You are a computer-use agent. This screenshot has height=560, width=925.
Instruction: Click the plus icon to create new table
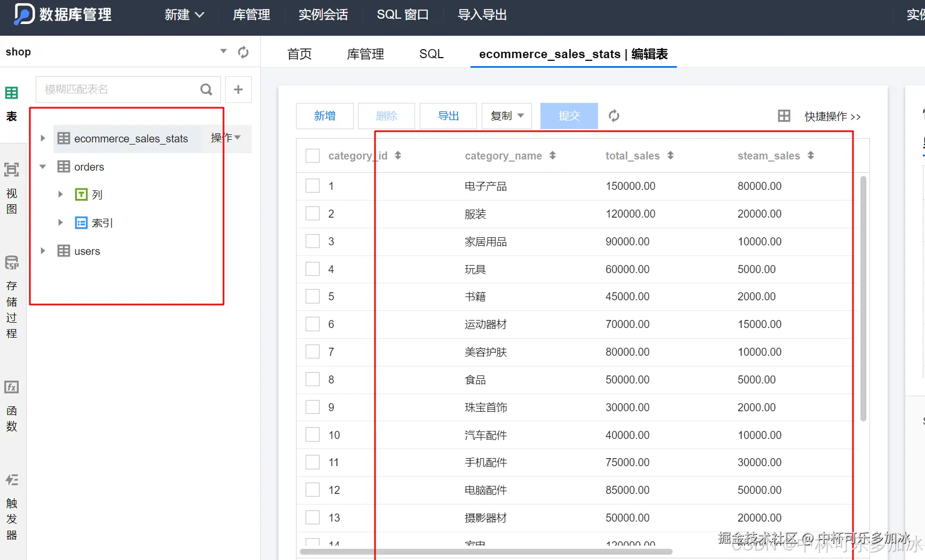click(x=238, y=89)
